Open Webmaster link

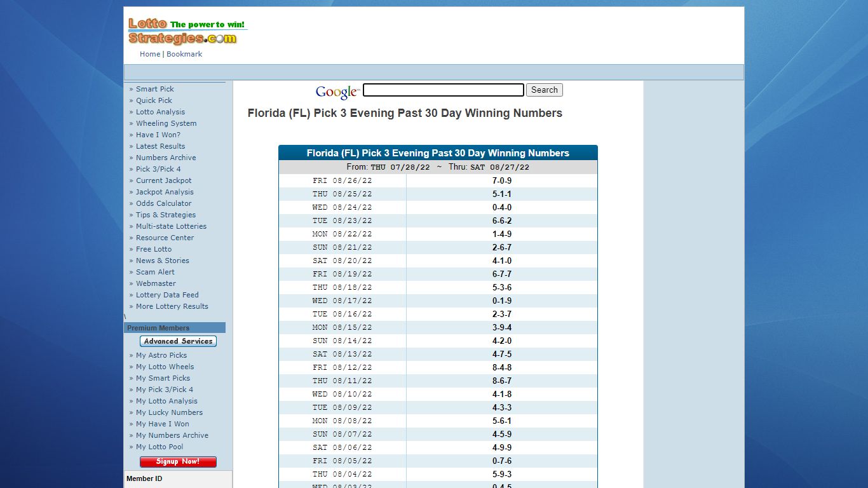156,283
